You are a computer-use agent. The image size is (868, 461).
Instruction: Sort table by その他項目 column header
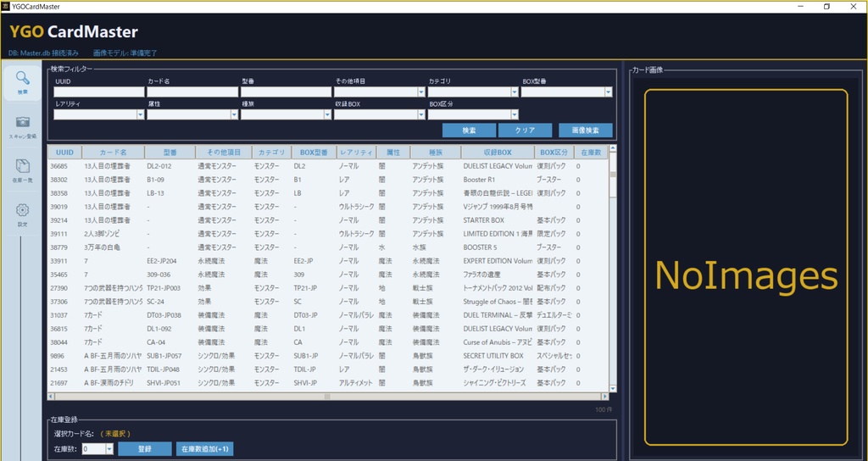(x=224, y=153)
